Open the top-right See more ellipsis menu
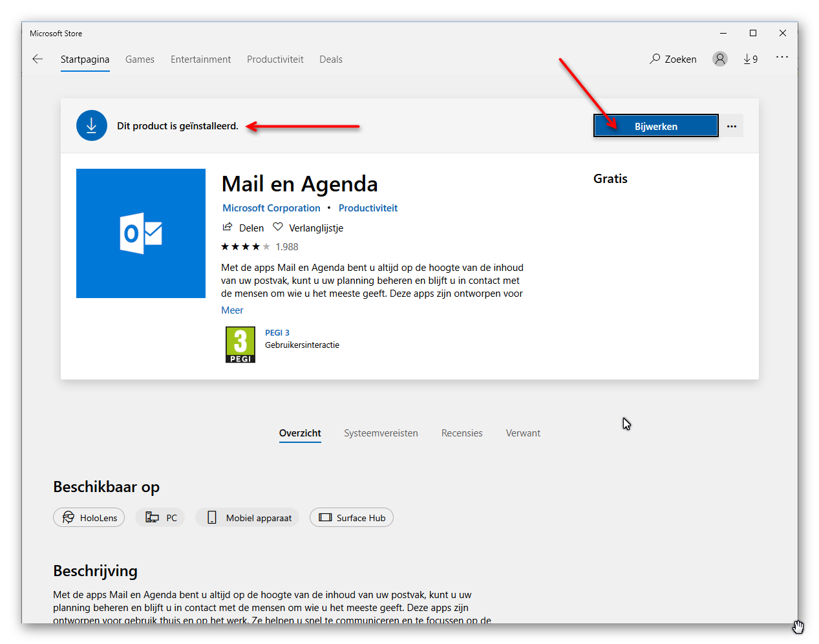This screenshot has height=644, width=819. [782, 57]
